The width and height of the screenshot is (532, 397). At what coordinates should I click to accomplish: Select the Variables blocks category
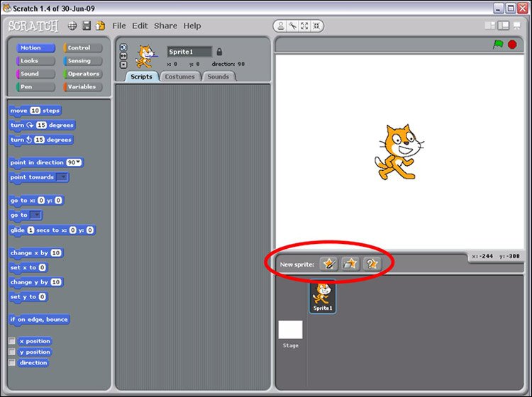pos(83,86)
